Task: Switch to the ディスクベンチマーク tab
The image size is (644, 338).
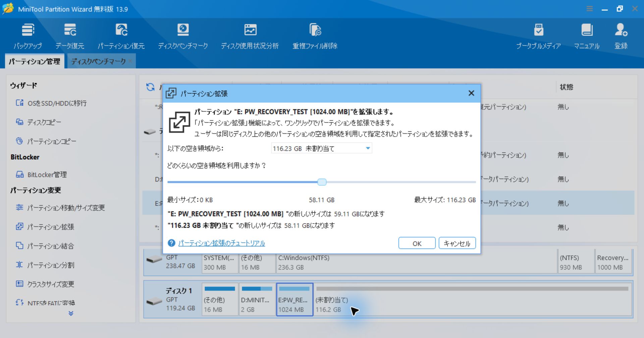Action: [98, 61]
